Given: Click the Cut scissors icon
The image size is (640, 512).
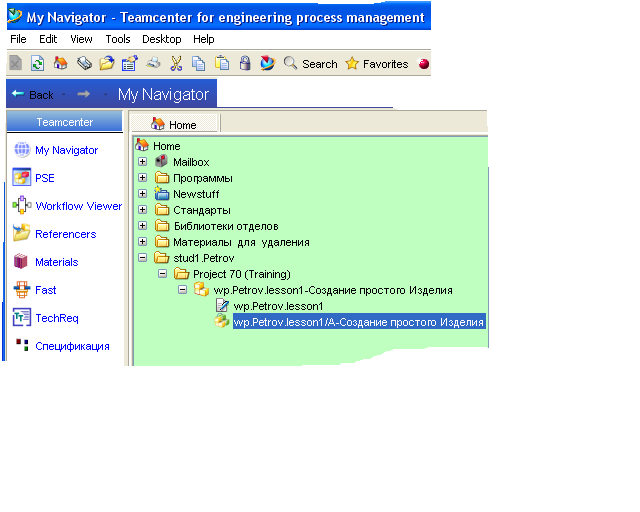Looking at the screenshot, I should [176, 63].
